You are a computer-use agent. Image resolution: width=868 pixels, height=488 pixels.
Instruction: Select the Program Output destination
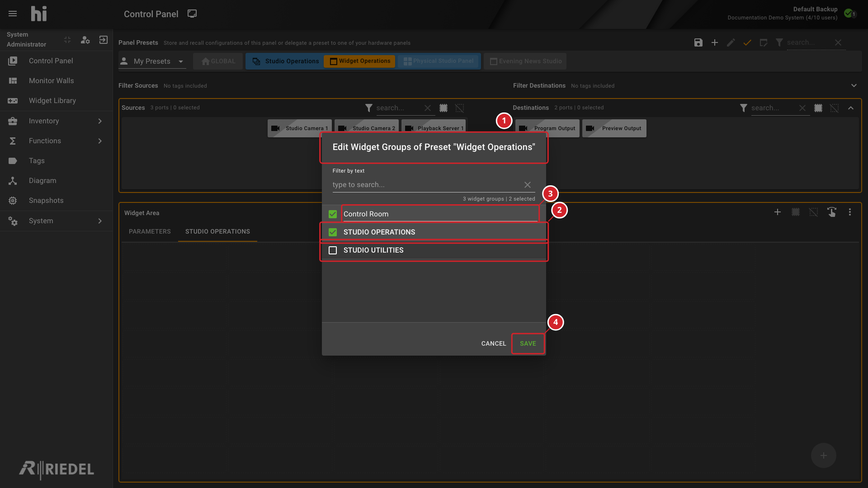pos(547,128)
